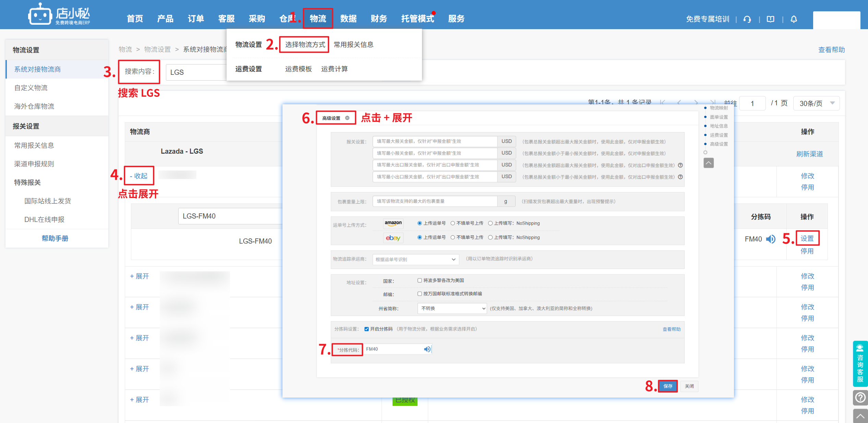The image size is (868, 423).
Task: Click speaker icon in sorting code input field
Action: pos(427,349)
